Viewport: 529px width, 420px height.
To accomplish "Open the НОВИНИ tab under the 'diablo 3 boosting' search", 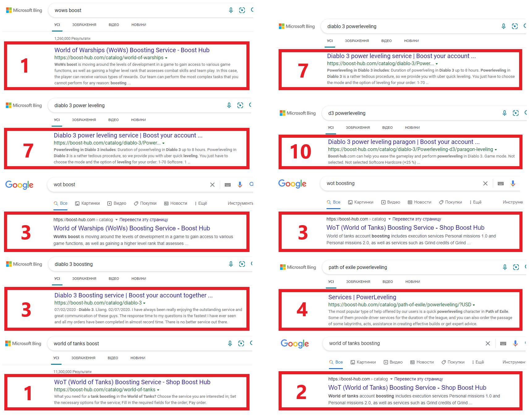I will pos(139,279).
